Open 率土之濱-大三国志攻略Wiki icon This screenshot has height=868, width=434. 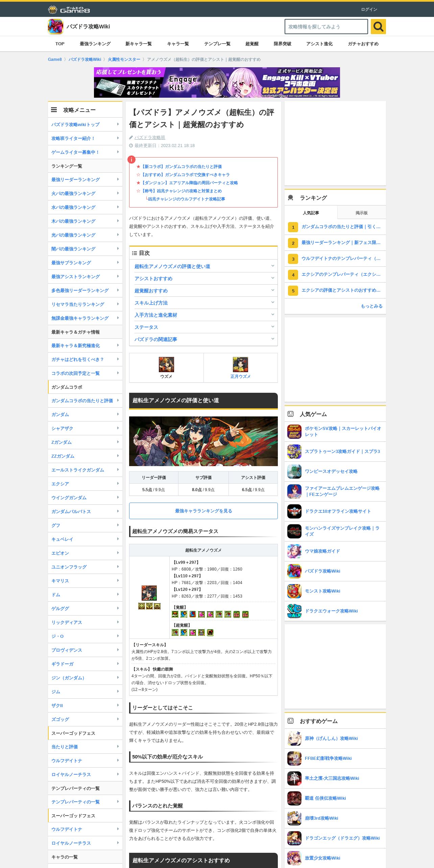294,778
